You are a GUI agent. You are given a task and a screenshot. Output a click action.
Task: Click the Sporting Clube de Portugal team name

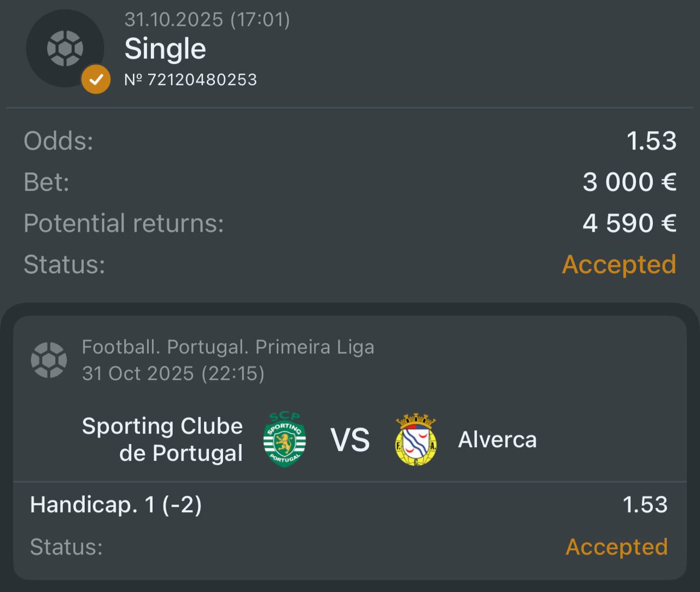tap(162, 439)
